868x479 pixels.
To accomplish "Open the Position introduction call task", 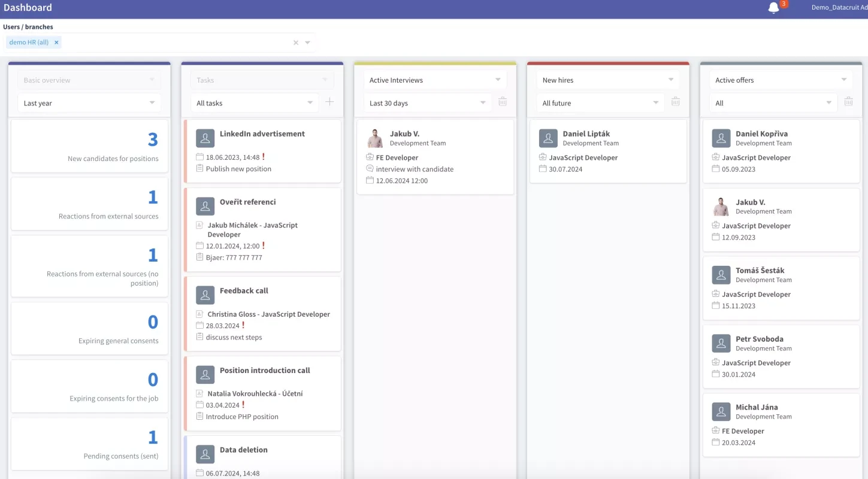I will coord(265,371).
